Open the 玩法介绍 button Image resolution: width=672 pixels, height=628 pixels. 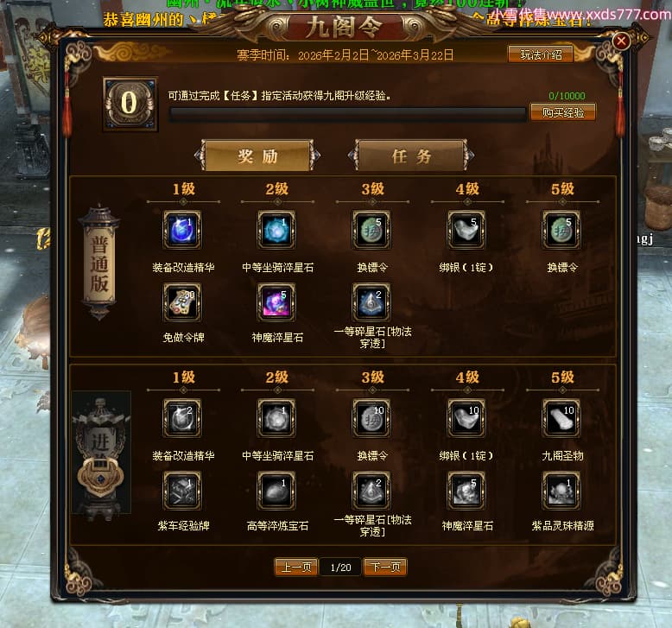pyautogui.click(x=541, y=55)
